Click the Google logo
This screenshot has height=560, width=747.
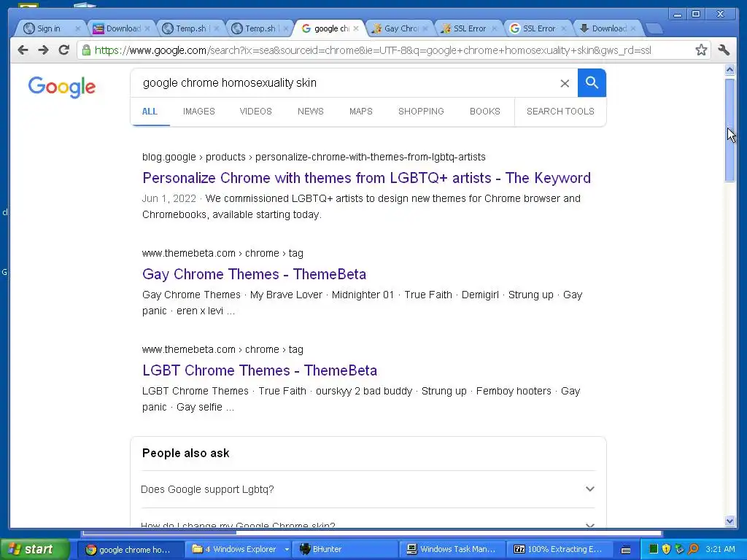pos(62,87)
